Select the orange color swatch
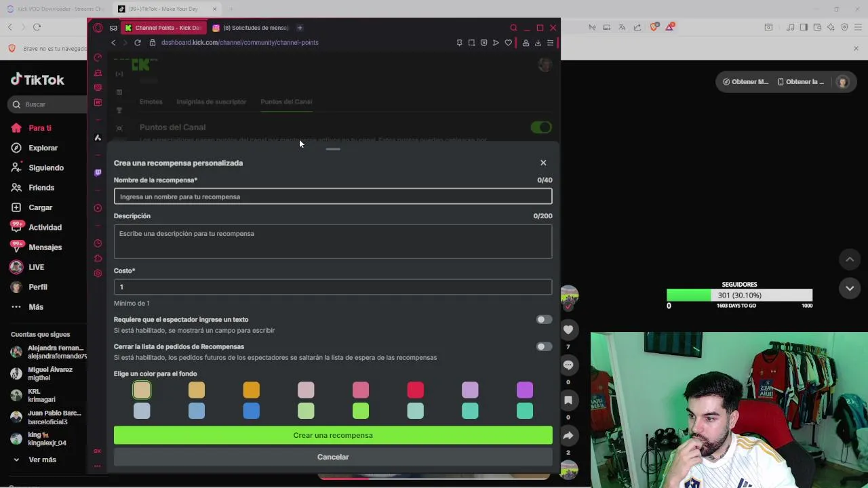This screenshot has width=868, height=488. [x=251, y=390]
